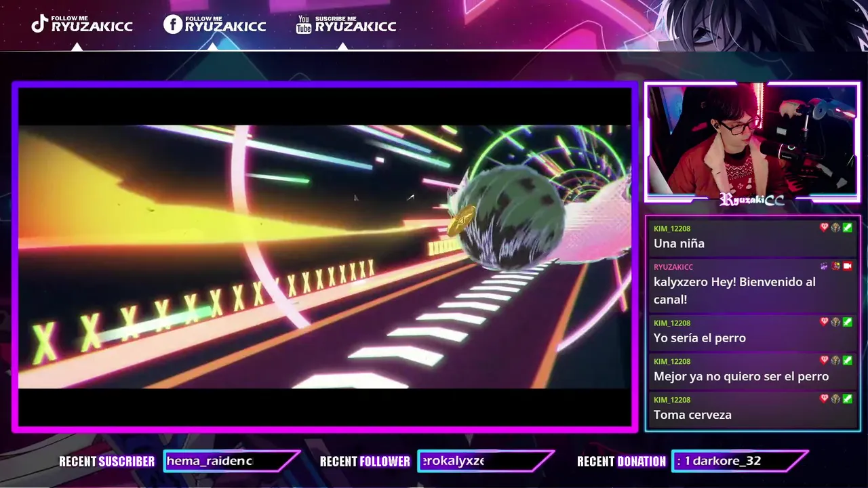Click the streamer webcam feed
Viewport: 868px width, 488px height.
[x=752, y=140]
